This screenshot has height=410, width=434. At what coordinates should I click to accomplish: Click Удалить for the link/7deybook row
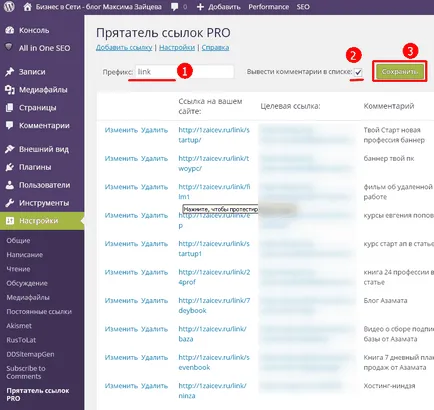(x=154, y=300)
